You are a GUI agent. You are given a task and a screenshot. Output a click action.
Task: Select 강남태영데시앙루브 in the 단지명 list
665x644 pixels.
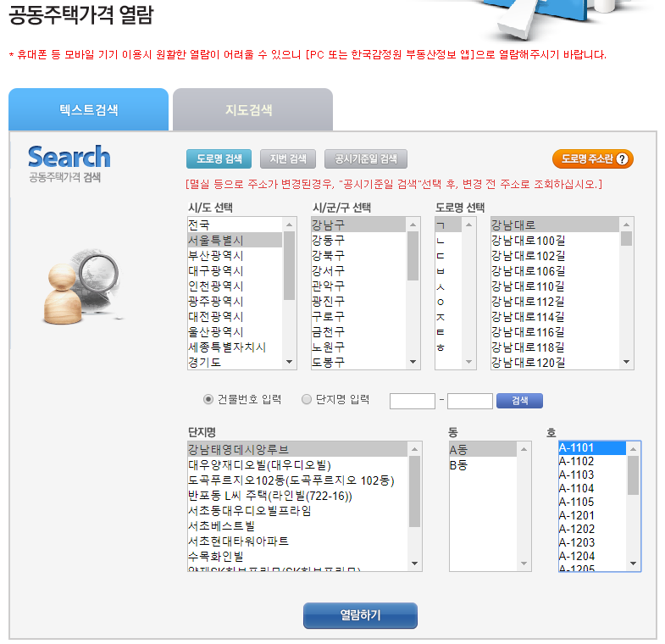click(297, 449)
